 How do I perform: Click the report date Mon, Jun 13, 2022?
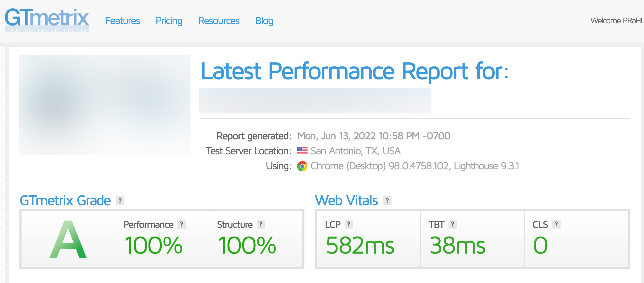click(x=374, y=136)
